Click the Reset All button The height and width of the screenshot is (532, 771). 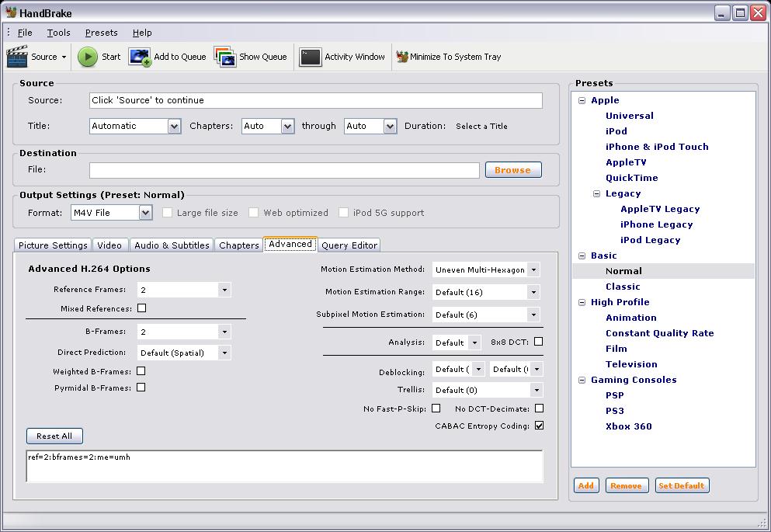coord(54,436)
